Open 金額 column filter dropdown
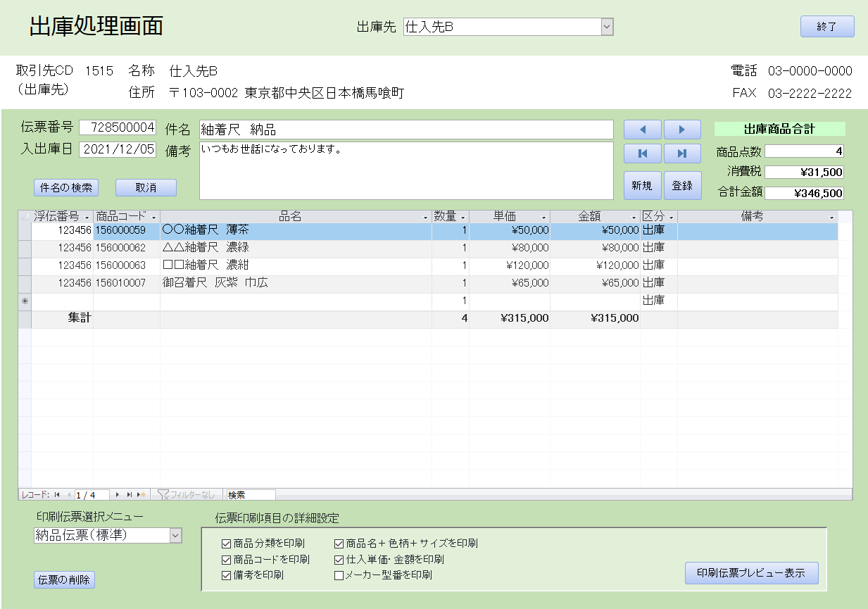 click(x=634, y=217)
